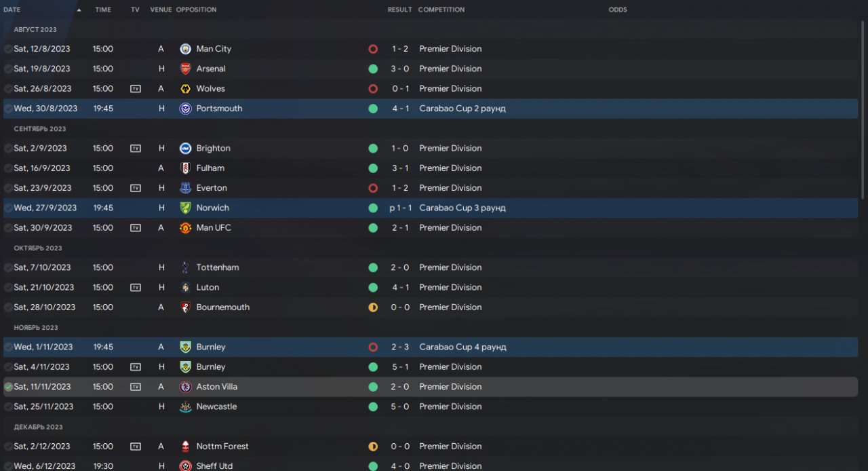Open the 2 - 3 result against Burnley
The height and width of the screenshot is (471, 868).
point(400,347)
